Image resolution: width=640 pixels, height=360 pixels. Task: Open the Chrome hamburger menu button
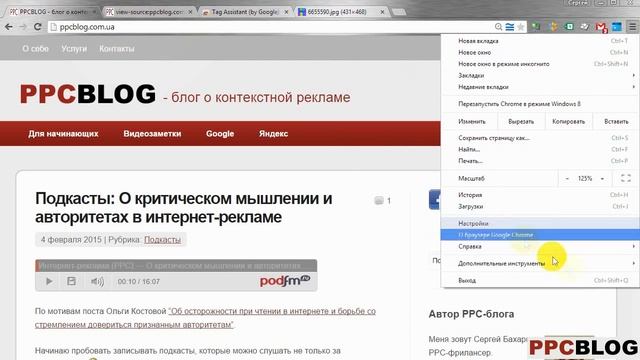632,27
